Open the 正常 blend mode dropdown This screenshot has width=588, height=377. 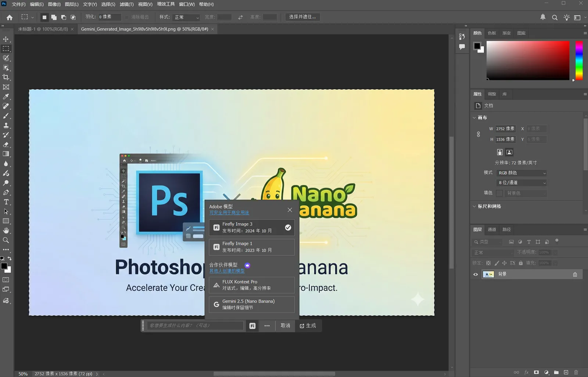click(x=492, y=252)
